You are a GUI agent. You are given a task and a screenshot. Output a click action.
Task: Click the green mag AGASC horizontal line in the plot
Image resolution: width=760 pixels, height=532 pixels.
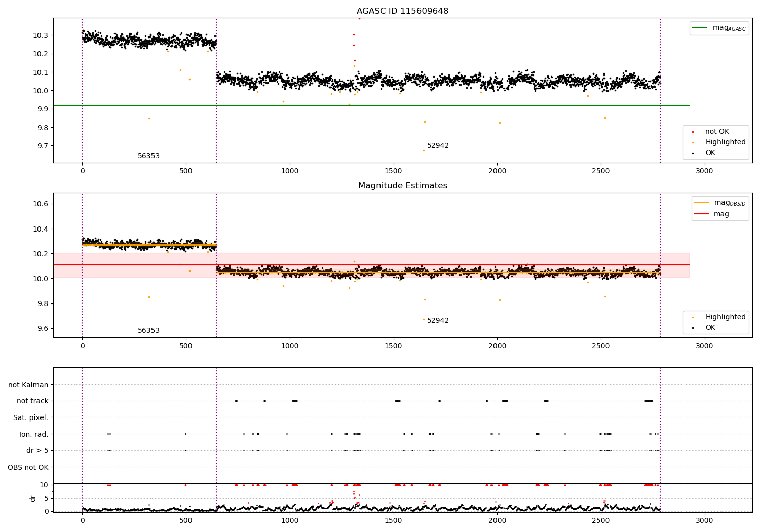click(371, 105)
